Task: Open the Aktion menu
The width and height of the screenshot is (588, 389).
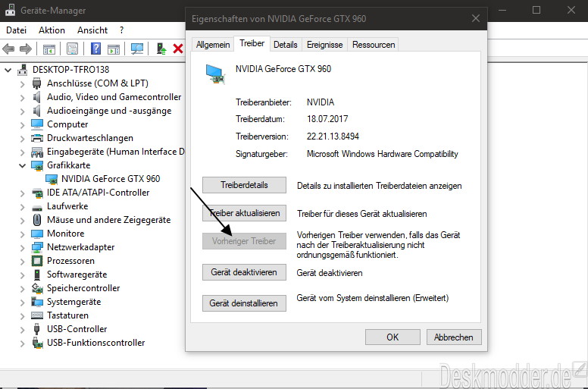Action: point(52,30)
